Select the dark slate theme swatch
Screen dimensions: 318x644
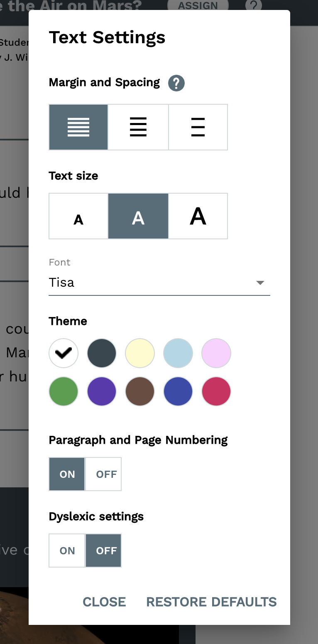102,353
